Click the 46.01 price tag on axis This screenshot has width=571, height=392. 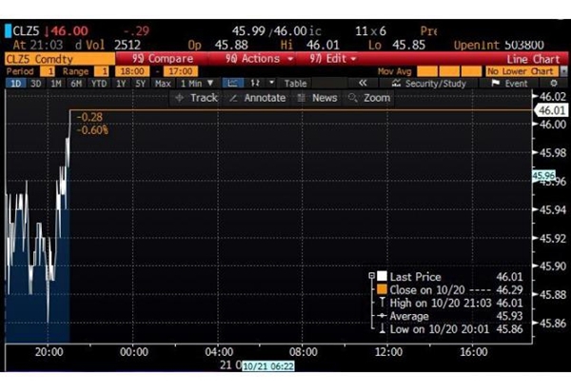pos(551,110)
